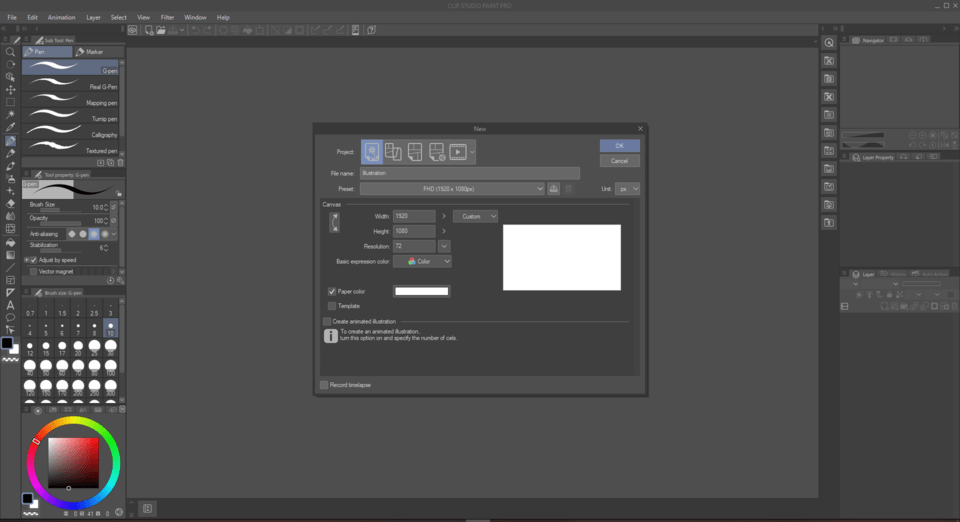Open the Animation menu
The height and width of the screenshot is (522, 960).
(62, 17)
